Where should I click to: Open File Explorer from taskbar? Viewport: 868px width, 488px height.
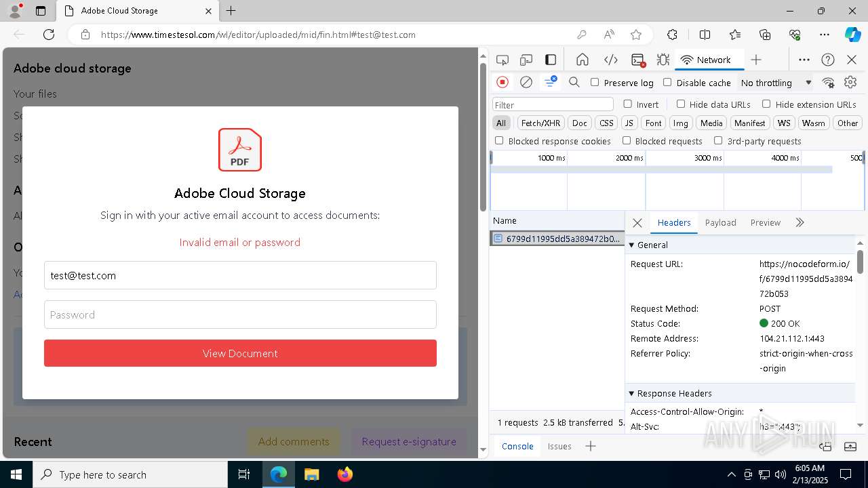311,474
